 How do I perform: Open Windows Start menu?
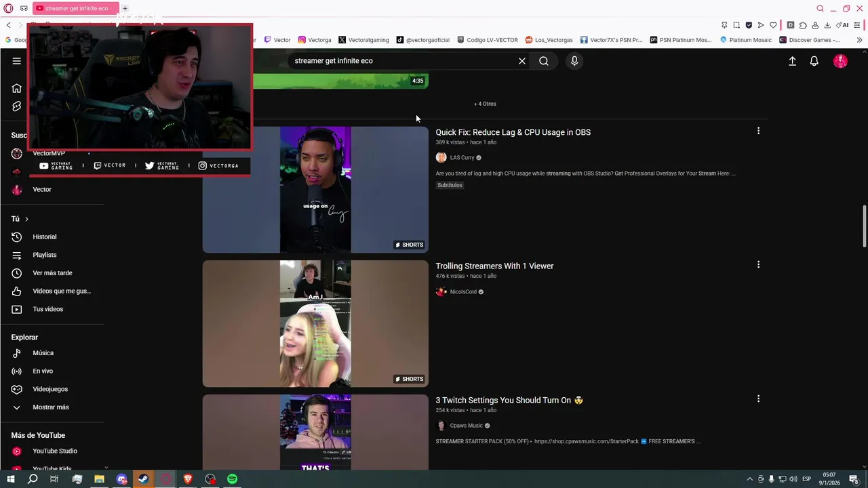pyautogui.click(x=10, y=479)
